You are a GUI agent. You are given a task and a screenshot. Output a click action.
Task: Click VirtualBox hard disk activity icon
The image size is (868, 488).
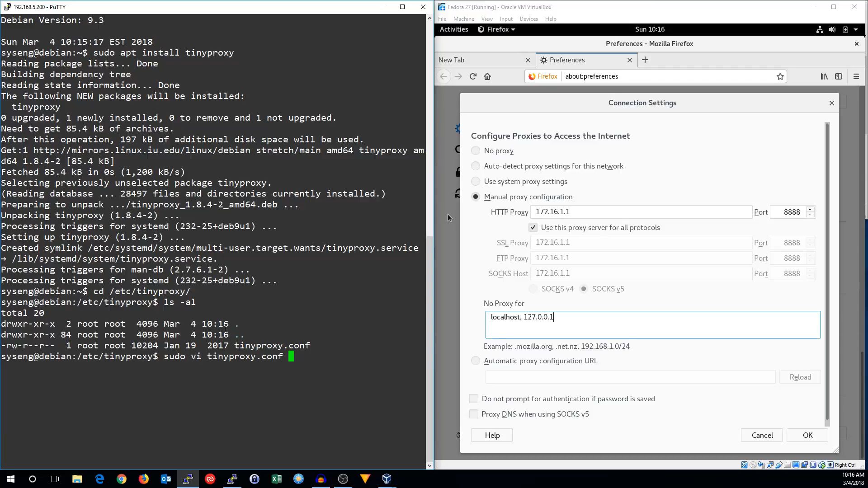[745, 465]
